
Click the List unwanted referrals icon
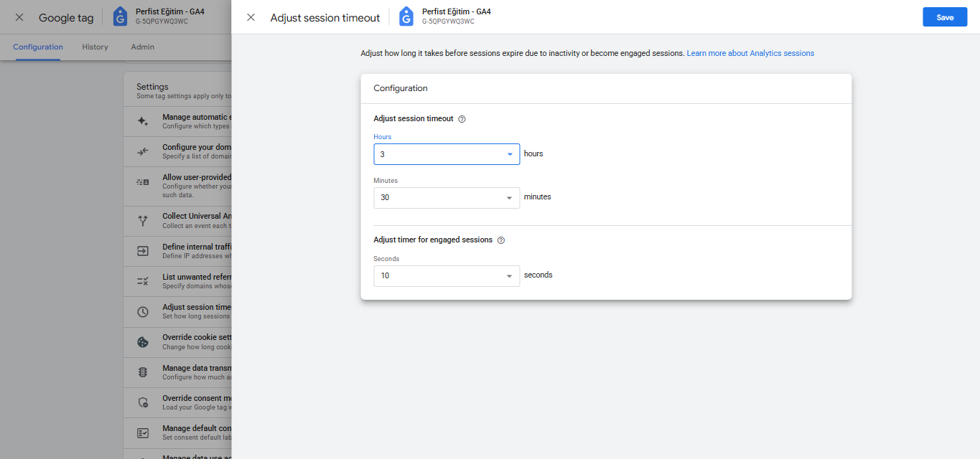click(x=143, y=281)
